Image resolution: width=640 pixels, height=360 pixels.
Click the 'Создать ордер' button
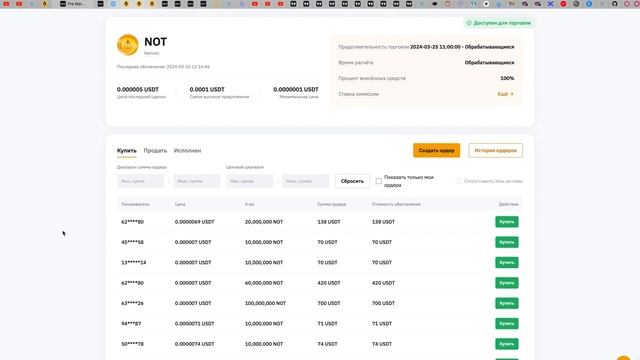point(436,151)
